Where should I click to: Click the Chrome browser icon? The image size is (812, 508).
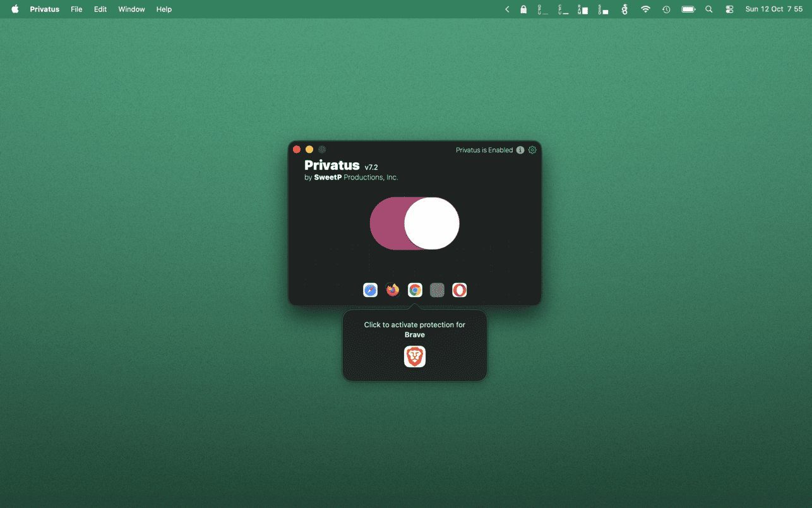coord(415,290)
